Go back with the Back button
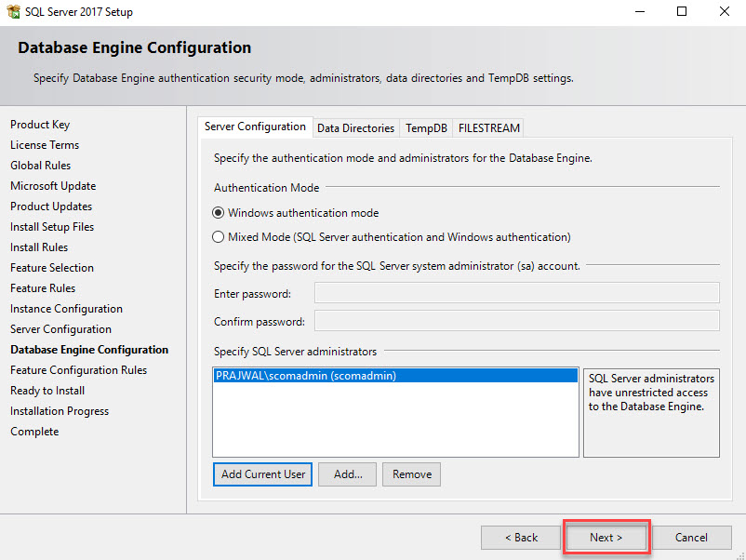 [x=521, y=538]
